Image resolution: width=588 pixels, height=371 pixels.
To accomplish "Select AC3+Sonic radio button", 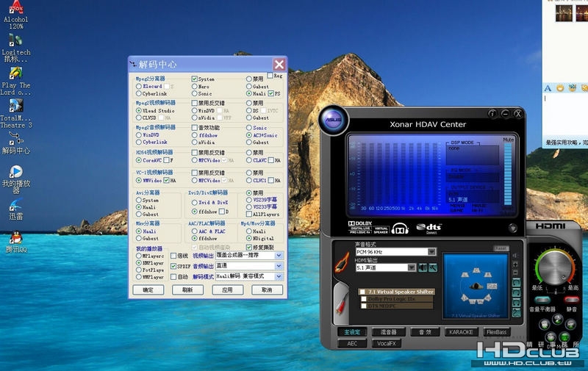I will tap(249, 135).
